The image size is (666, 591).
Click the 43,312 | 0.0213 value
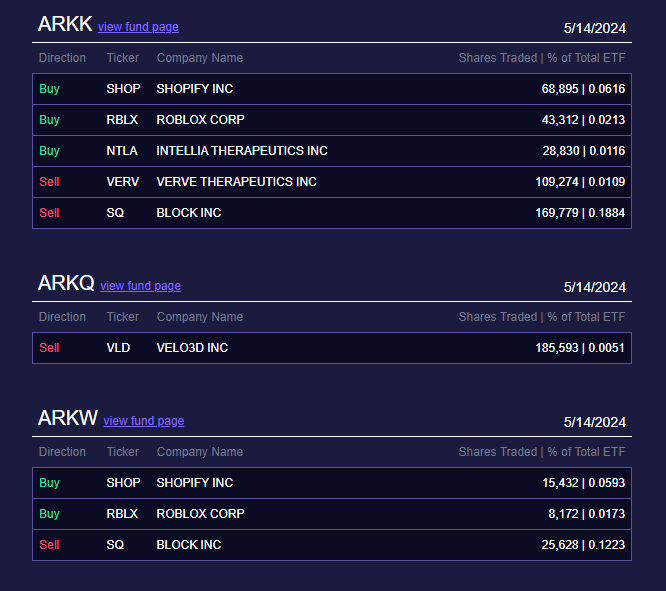pyautogui.click(x=583, y=120)
